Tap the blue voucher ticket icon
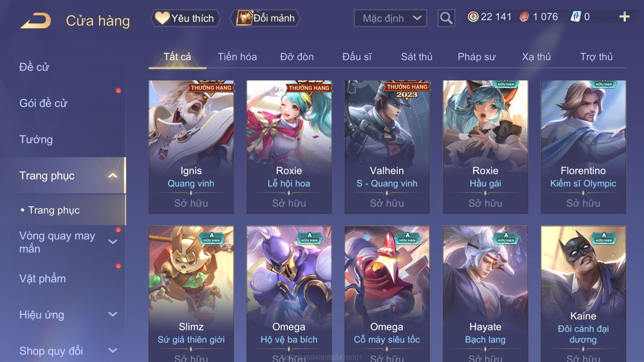 576,17
